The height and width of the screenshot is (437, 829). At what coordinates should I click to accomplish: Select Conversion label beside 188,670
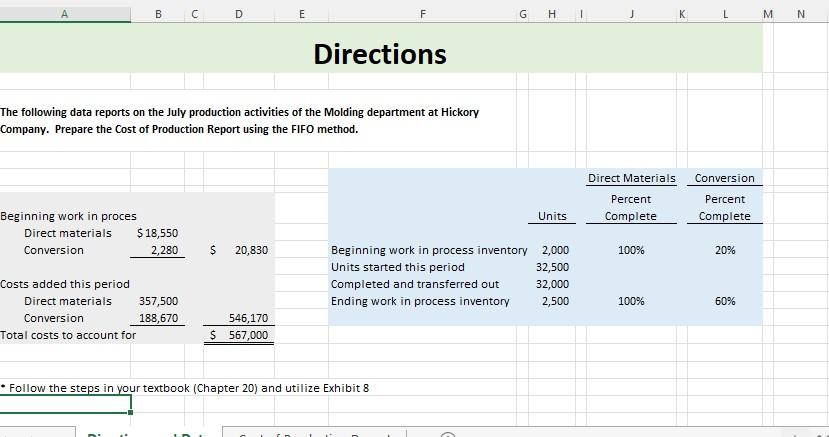53,318
